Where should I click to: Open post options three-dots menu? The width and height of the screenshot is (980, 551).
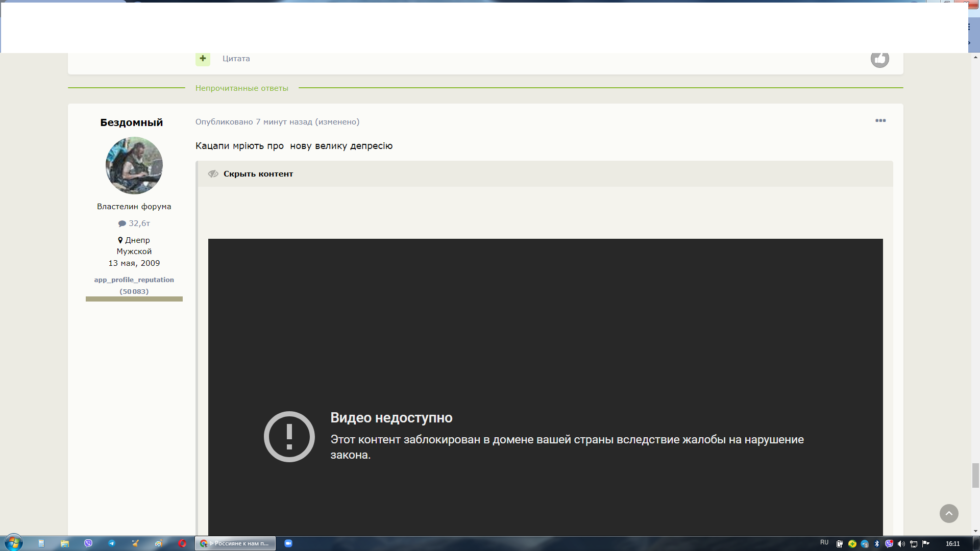point(880,121)
